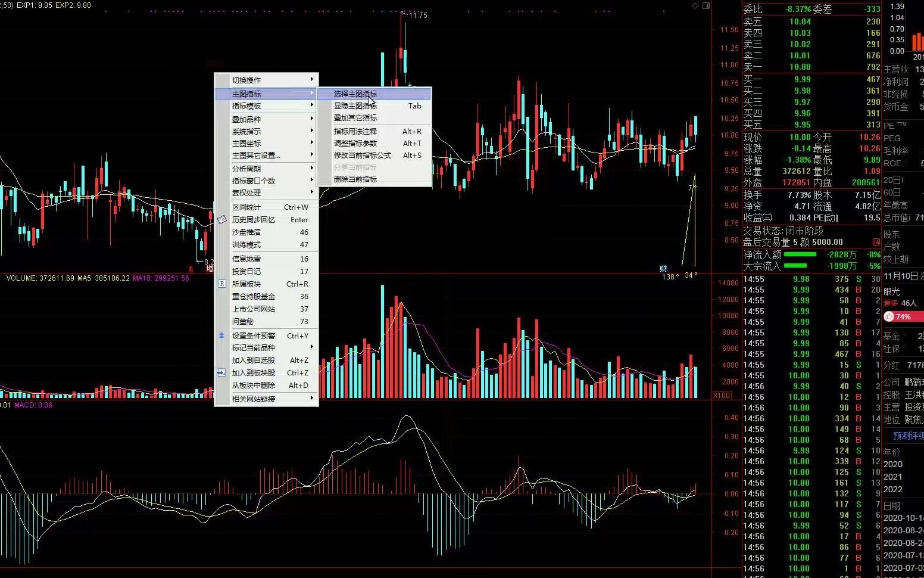Viewport: 924px width, 578px height.
Task: Select 叠加其它指标 menu item
Action: [374, 118]
